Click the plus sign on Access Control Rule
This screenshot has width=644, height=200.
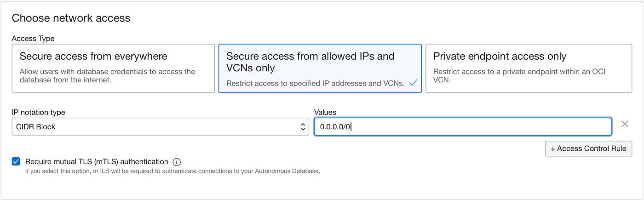click(552, 149)
